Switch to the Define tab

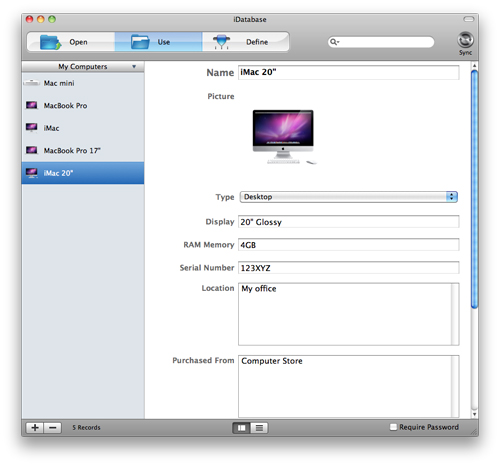pos(245,42)
